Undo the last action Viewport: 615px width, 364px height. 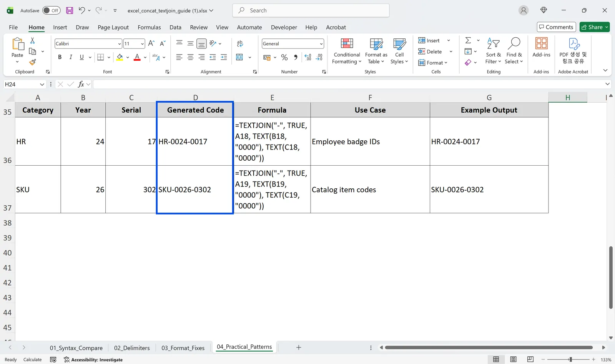click(81, 10)
